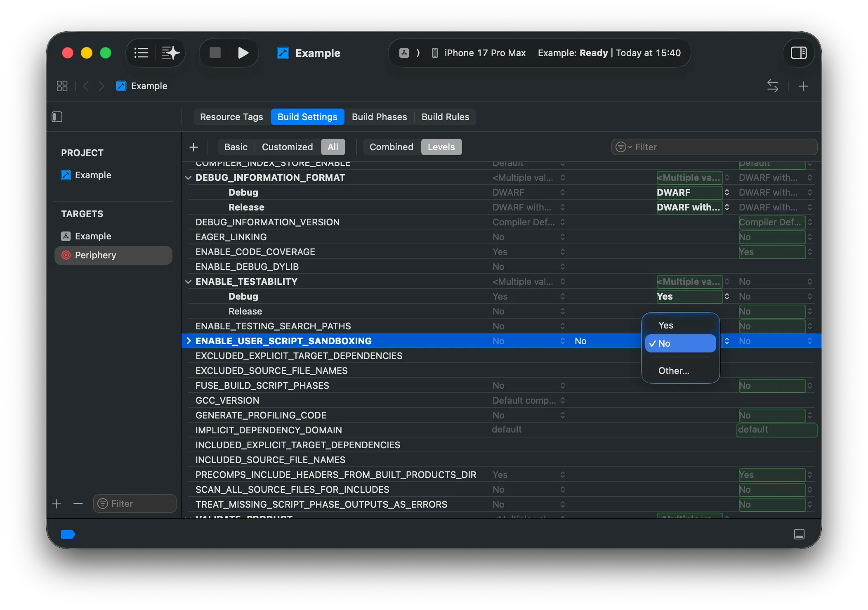Open the related items grid icon
This screenshot has height=610, width=868.
[62, 86]
